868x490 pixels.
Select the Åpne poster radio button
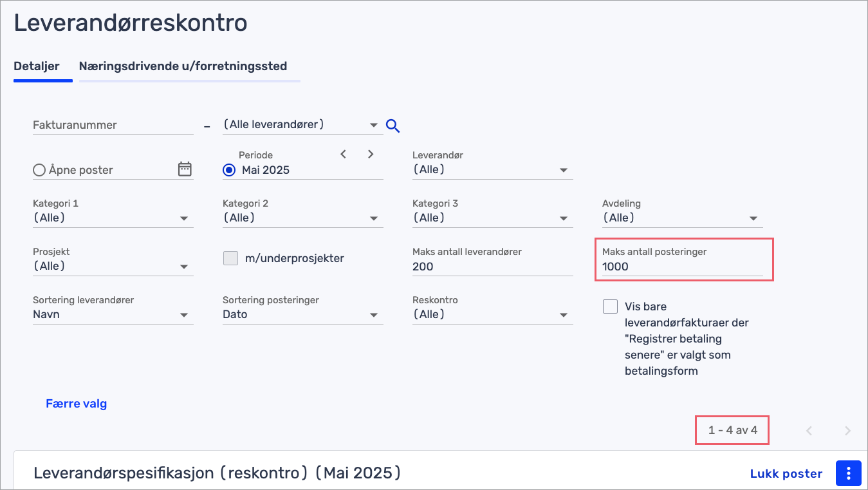click(x=39, y=170)
